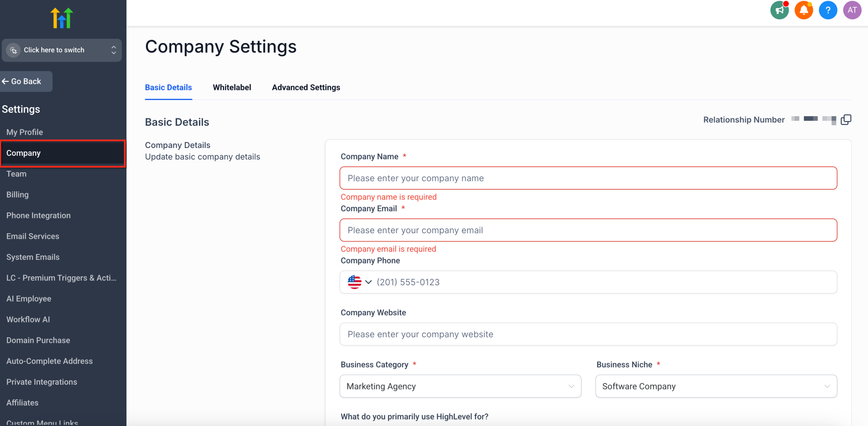Image resolution: width=868 pixels, height=426 pixels.
Task: Open the announcements megaphone icon
Action: point(779,10)
